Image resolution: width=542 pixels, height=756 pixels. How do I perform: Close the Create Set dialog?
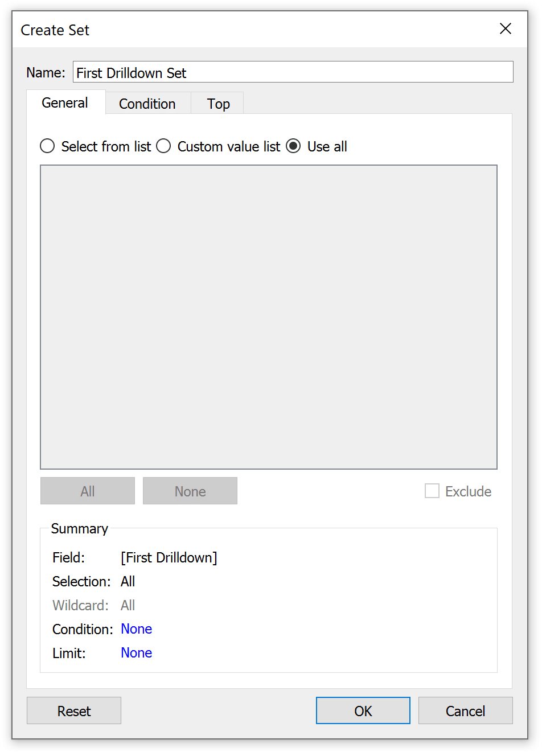(x=505, y=28)
